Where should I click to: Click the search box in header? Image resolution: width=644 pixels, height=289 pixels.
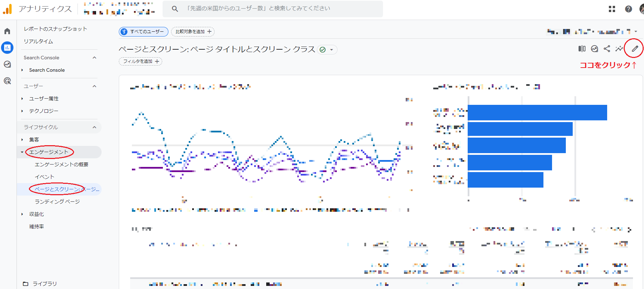(x=273, y=9)
